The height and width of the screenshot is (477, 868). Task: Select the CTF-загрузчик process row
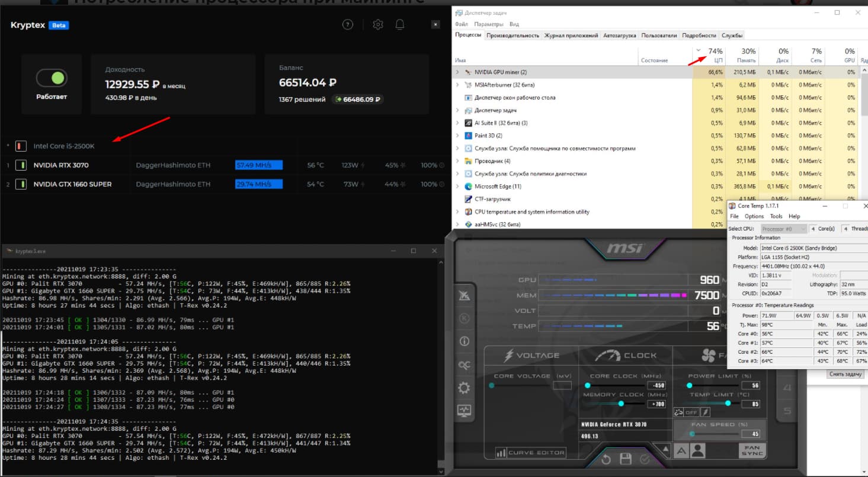590,199
